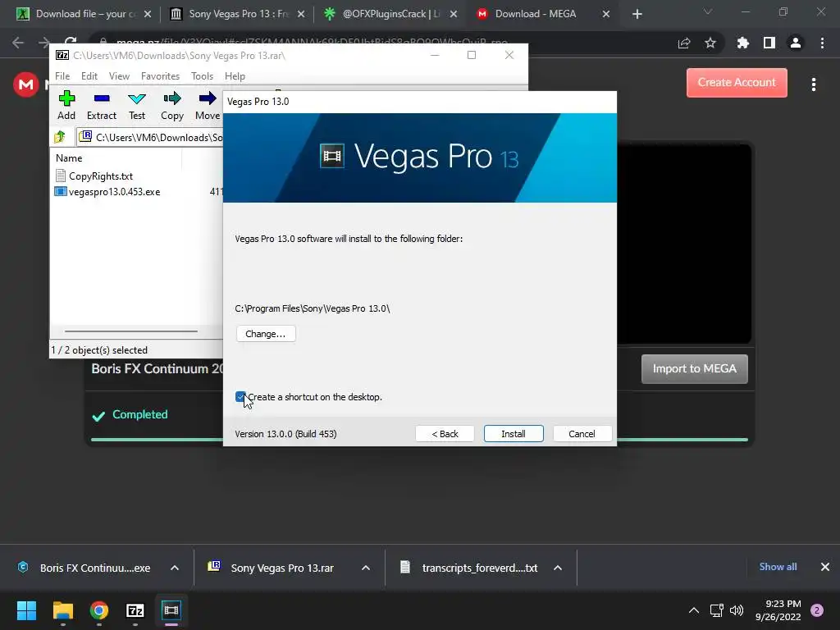Open the MEGA page three-dot menu

point(814,84)
